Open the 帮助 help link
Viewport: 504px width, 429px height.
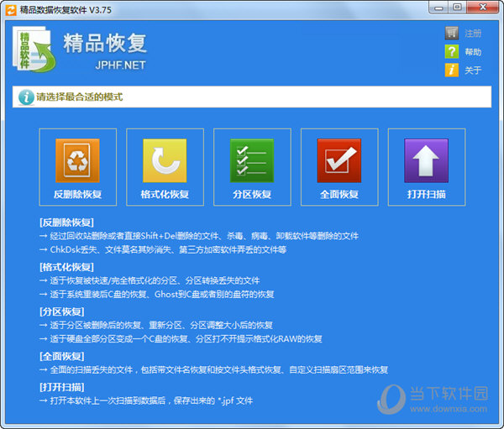(x=473, y=52)
